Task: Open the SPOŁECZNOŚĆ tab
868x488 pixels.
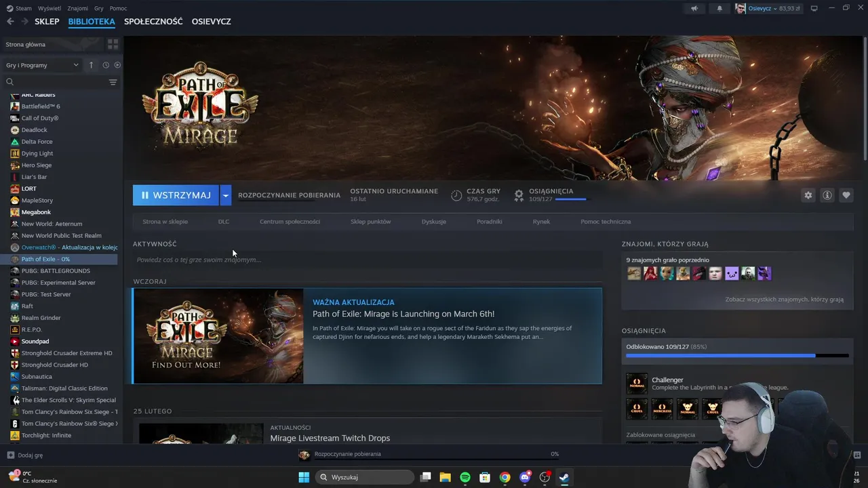Action: tap(153, 22)
